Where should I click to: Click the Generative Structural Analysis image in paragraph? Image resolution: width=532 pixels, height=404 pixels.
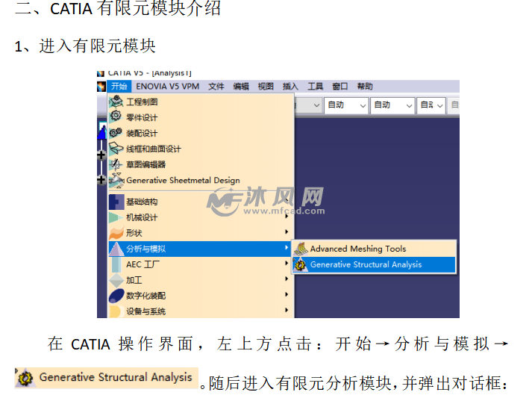(106, 378)
